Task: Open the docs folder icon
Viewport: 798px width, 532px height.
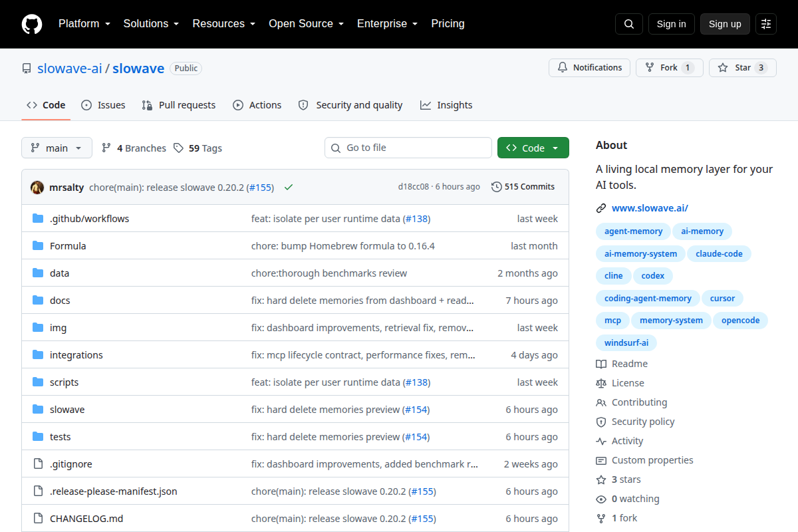Action: 38,301
